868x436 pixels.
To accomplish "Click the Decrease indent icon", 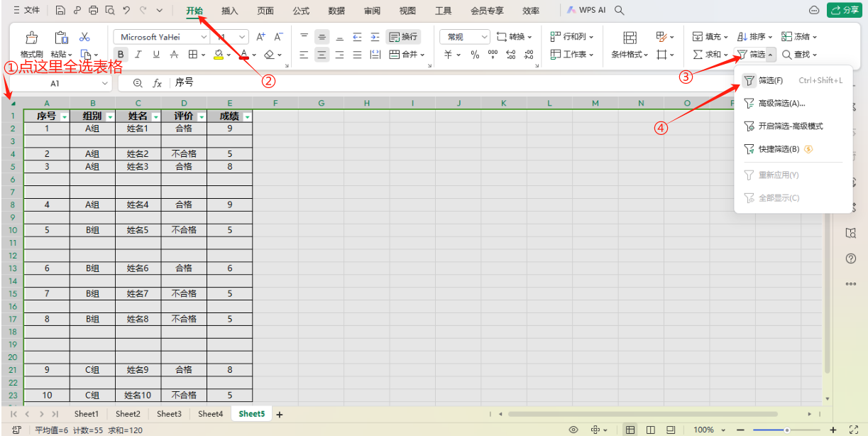I will coord(357,37).
